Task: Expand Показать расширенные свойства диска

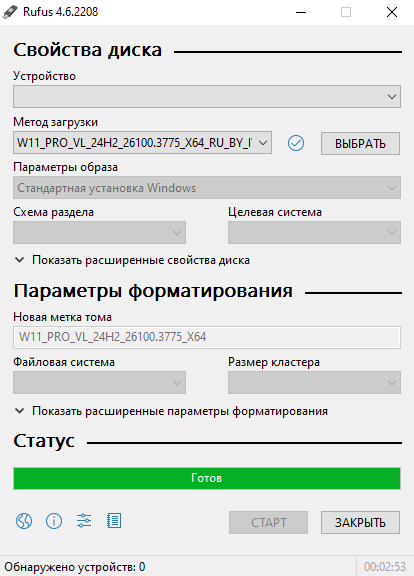Action: [x=132, y=260]
